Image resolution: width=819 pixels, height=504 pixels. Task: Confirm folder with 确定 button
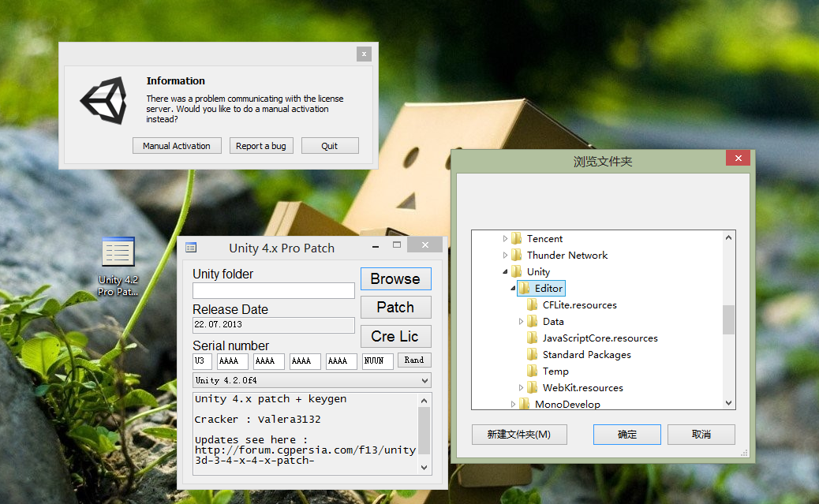(x=626, y=435)
